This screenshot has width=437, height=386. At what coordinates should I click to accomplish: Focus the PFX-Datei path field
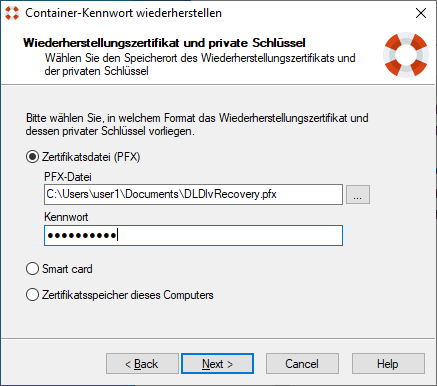pos(193,194)
